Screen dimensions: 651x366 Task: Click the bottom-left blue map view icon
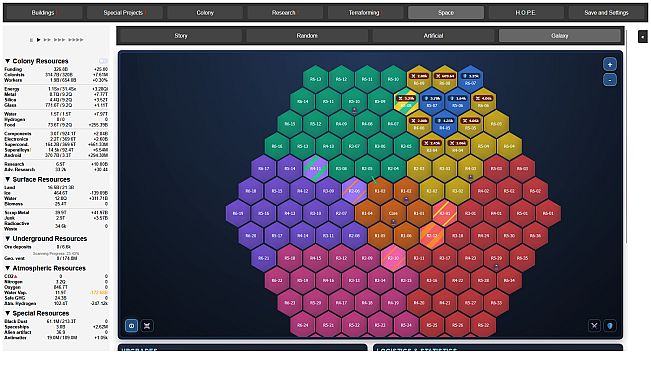pyautogui.click(x=131, y=326)
